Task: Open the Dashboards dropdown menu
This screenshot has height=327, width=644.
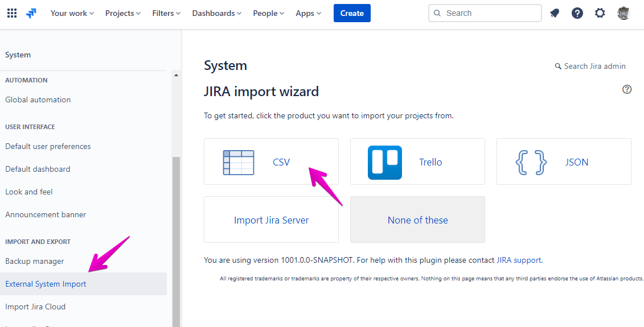Action: pyautogui.click(x=216, y=13)
